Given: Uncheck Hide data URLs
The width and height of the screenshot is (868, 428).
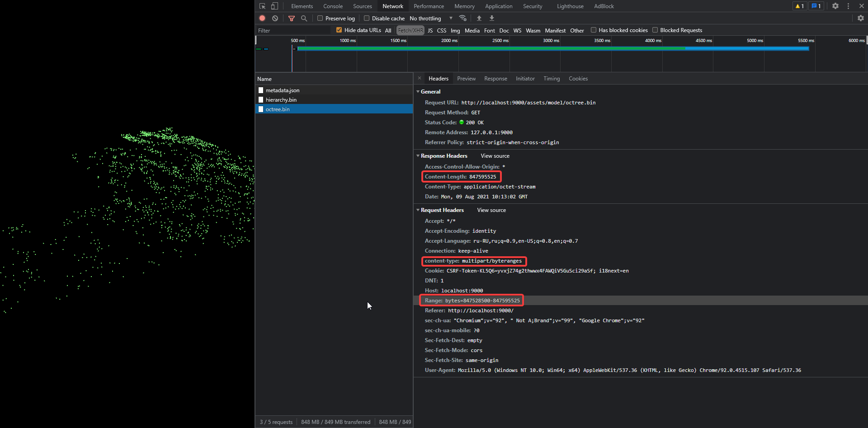Looking at the screenshot, I should 339,30.
